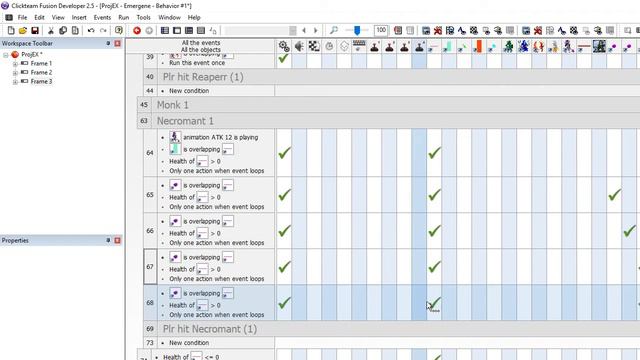The height and width of the screenshot is (360, 640).
Task: Click the green character object column header
Action: [x=509, y=46]
